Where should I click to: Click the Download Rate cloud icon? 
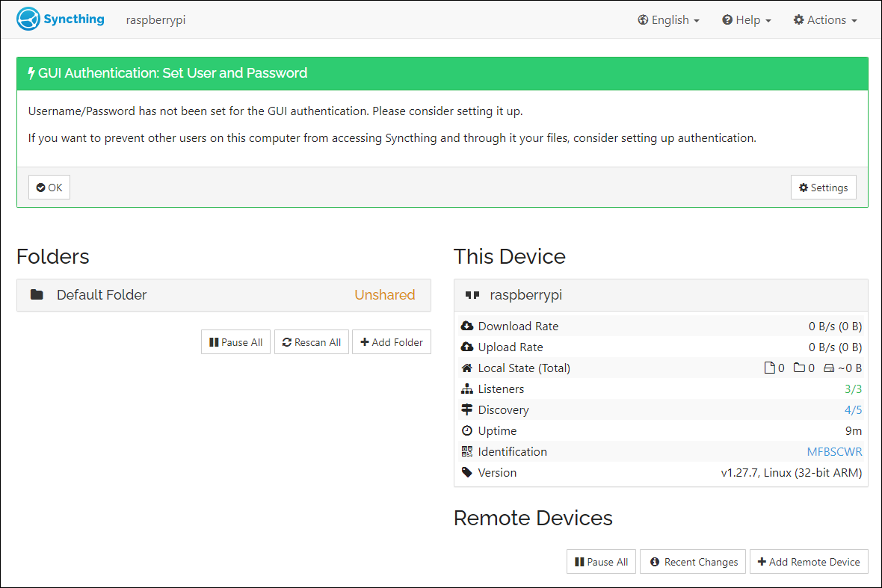tap(467, 326)
